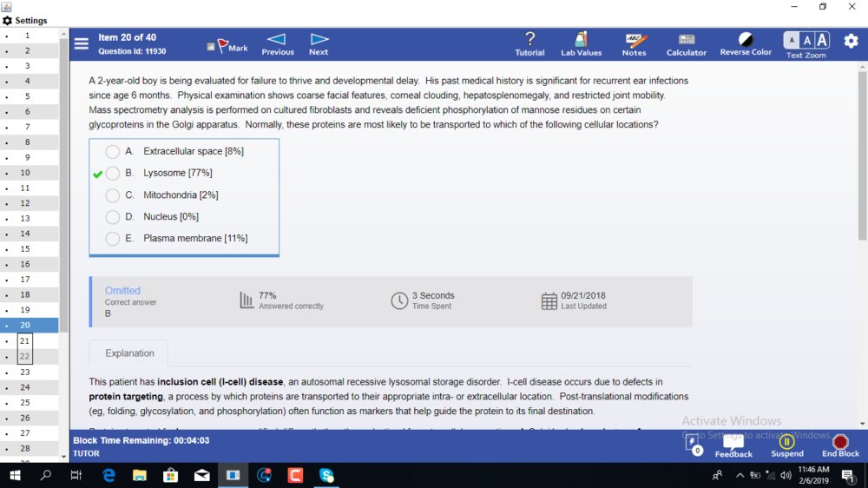Select answer C Mitochondria
Viewport: 868px width, 488px height.
click(112, 195)
